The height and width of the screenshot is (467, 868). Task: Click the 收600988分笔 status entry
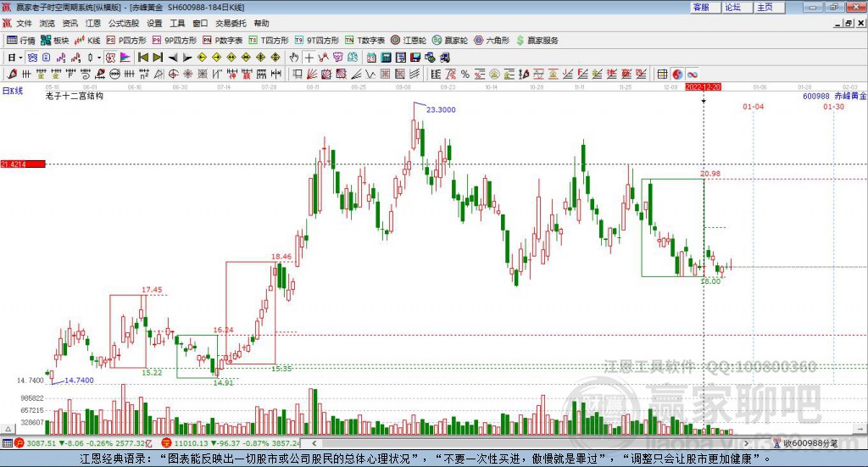coord(805,443)
